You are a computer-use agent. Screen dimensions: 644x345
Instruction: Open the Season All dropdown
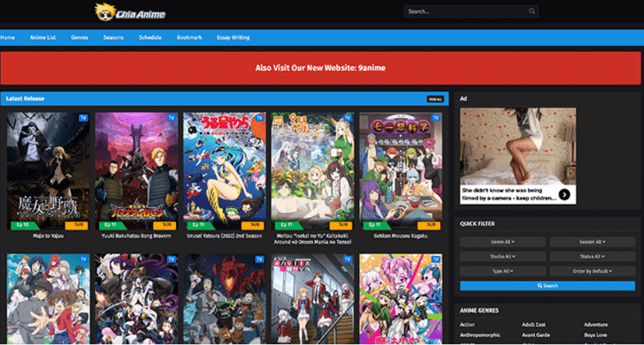[x=592, y=242]
